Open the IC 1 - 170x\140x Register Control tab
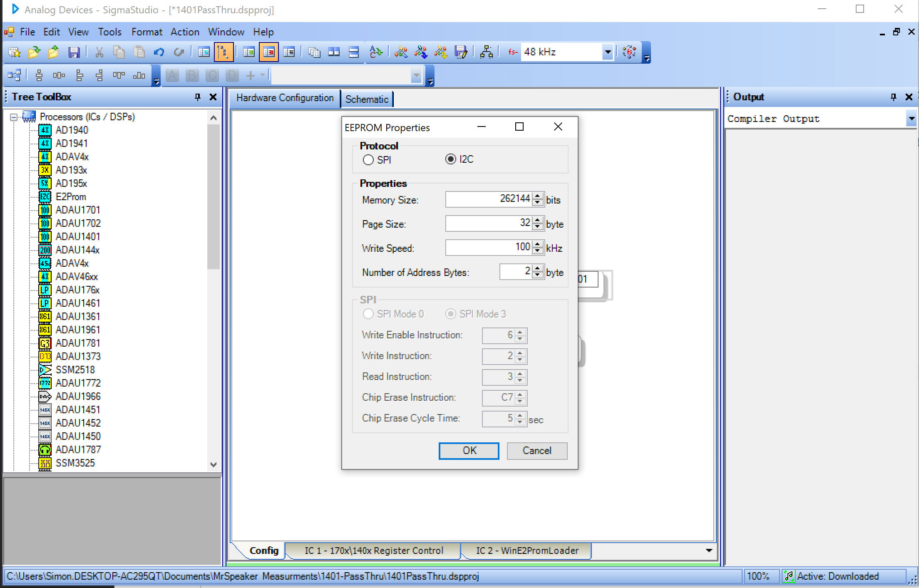Screen dimensions: 919x588 click(x=374, y=551)
